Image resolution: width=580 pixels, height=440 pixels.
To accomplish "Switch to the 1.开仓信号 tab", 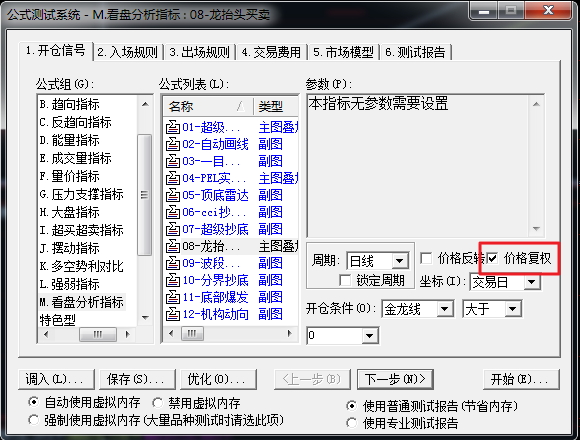I will click(x=55, y=50).
